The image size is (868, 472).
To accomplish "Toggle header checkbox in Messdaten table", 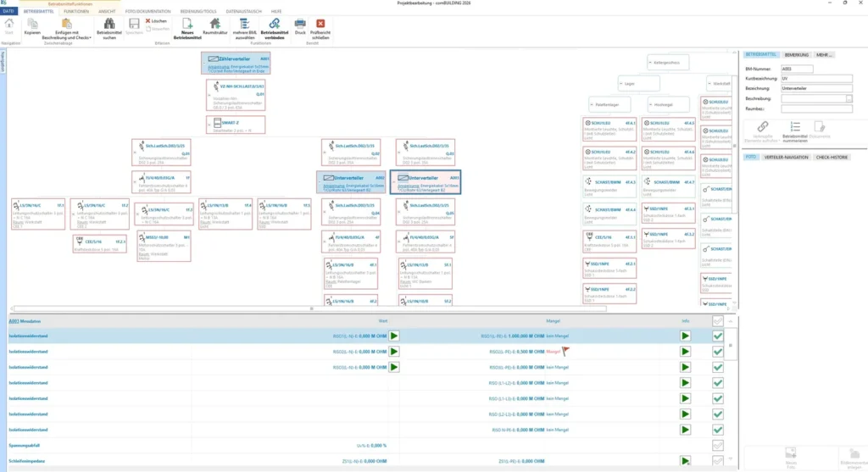I will (718, 321).
